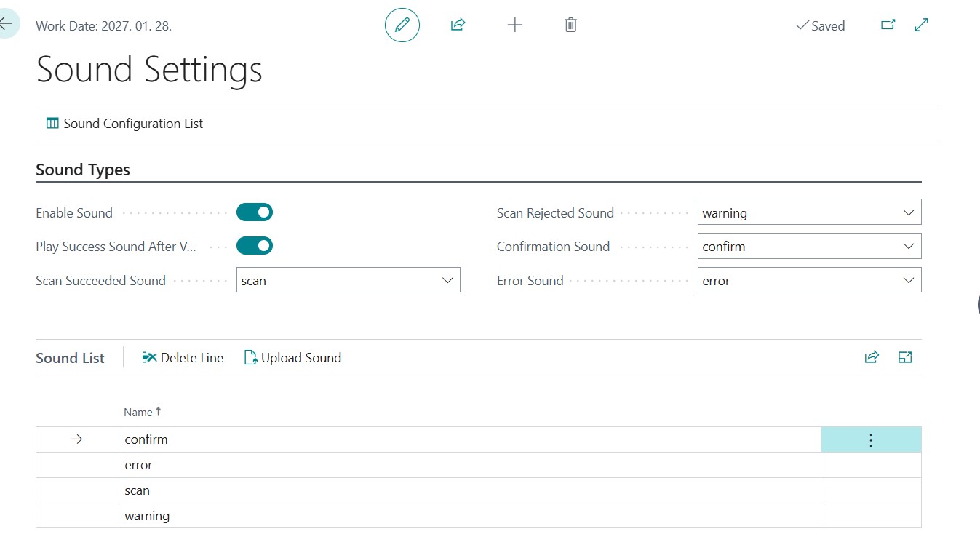Click the pencil edit icon
The width and height of the screenshot is (980, 542).
click(402, 25)
